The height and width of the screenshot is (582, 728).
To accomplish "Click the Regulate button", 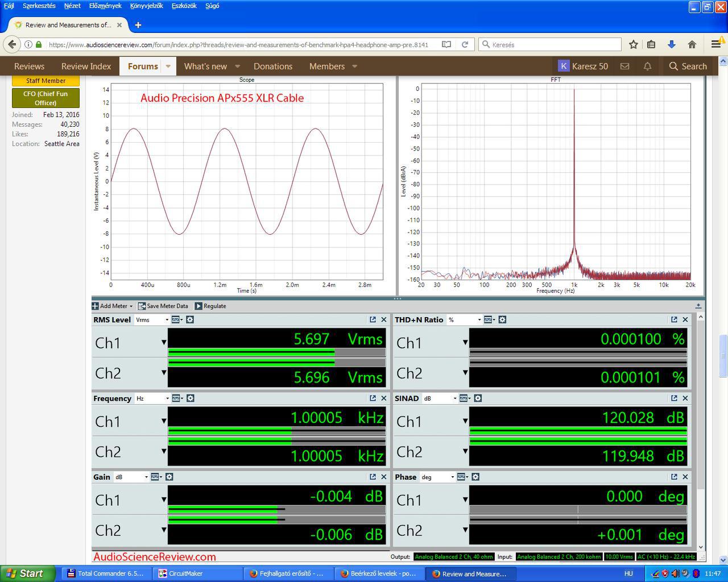I will tap(210, 306).
